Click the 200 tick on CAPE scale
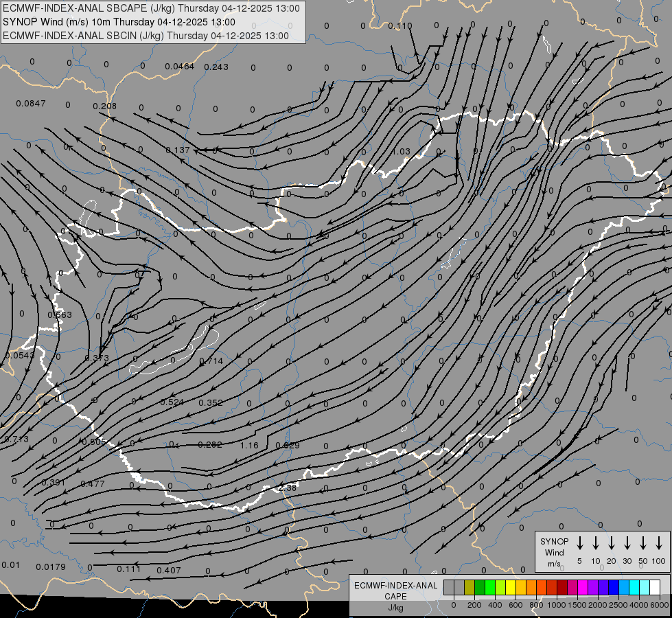The image size is (672, 618). pos(474,605)
